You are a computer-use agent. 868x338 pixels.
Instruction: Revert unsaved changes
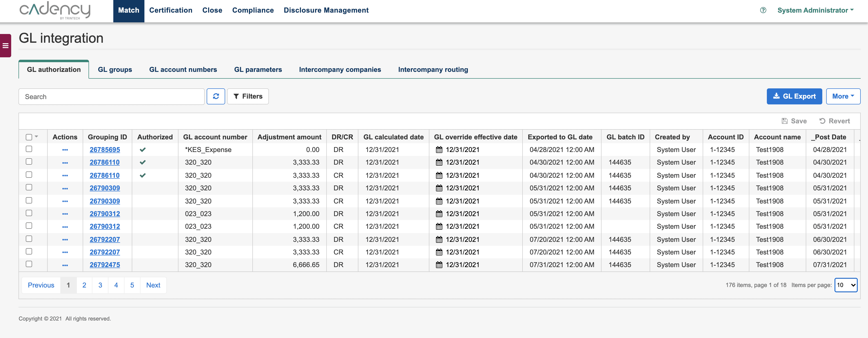pyautogui.click(x=835, y=121)
